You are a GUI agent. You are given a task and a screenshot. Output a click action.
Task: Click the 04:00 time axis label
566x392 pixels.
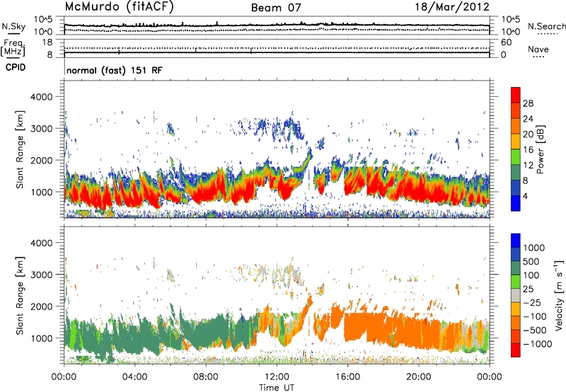(134, 377)
